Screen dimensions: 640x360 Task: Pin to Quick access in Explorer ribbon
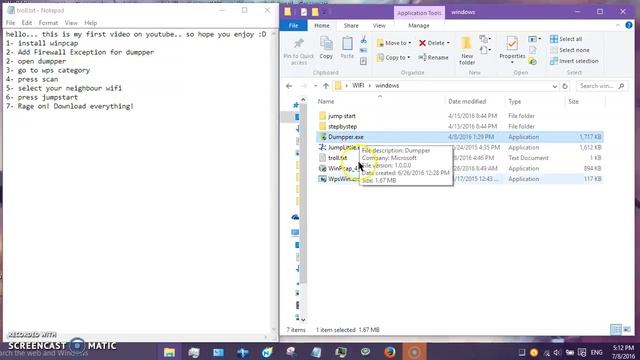(x=298, y=51)
